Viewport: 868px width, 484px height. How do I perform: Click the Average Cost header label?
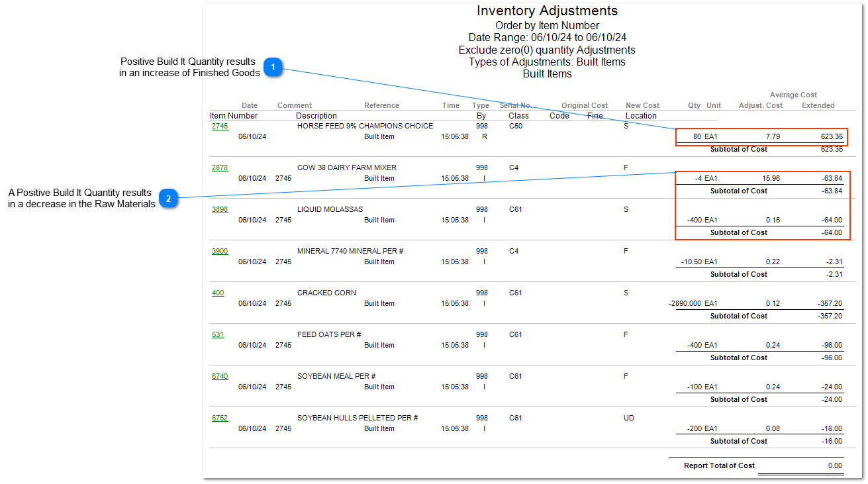coord(793,95)
